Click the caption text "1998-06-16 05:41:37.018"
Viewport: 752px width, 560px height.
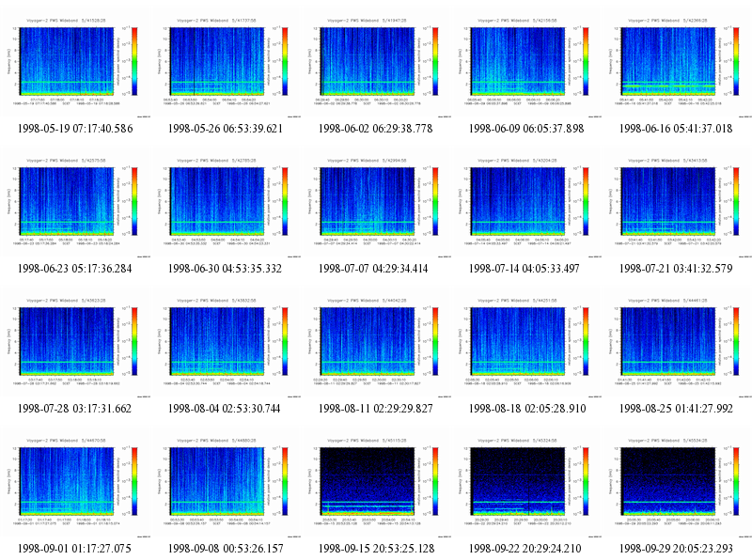676,129
